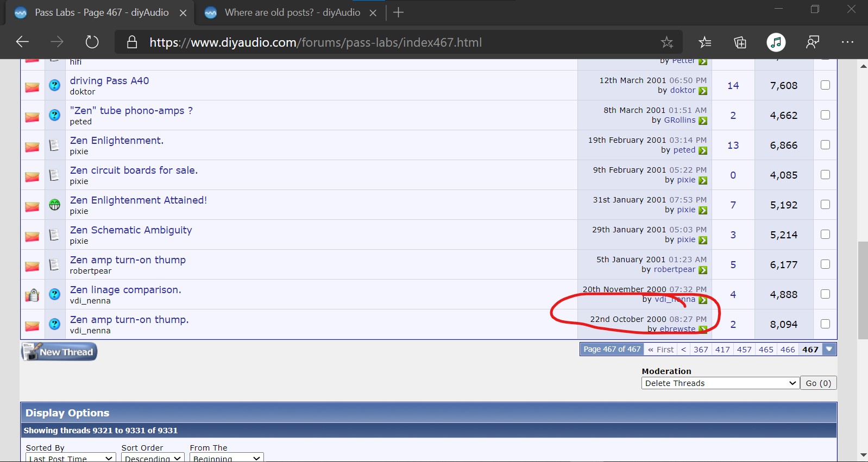Click post icon for Zen Enlightenment thread
The image size is (868, 462).
coord(54,145)
